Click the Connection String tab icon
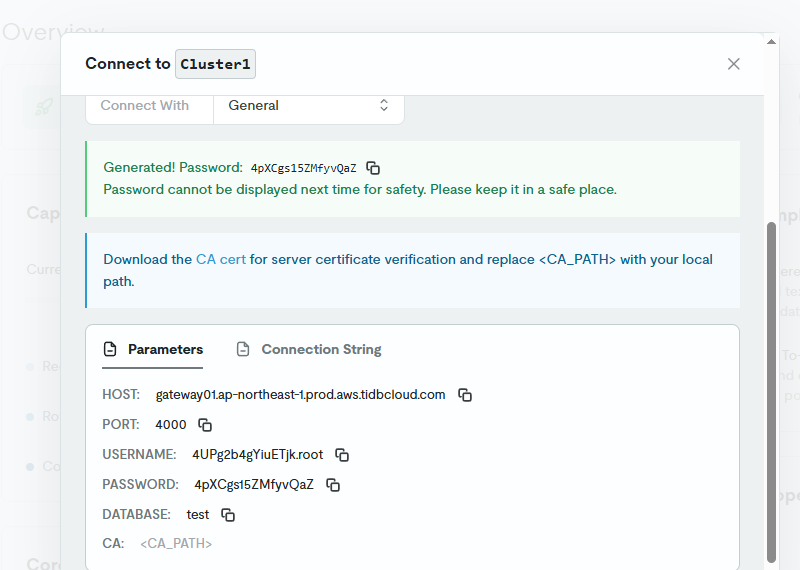 click(x=243, y=350)
